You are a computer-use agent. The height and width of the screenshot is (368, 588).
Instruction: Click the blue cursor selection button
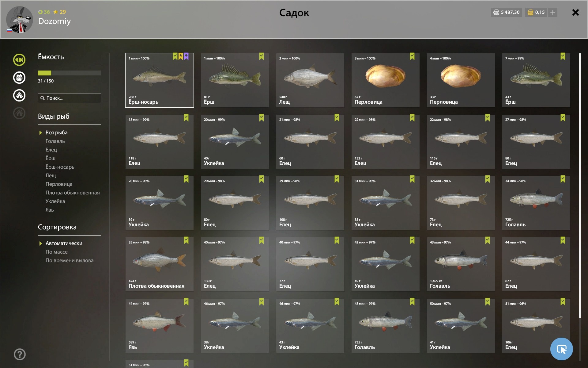pyautogui.click(x=561, y=349)
